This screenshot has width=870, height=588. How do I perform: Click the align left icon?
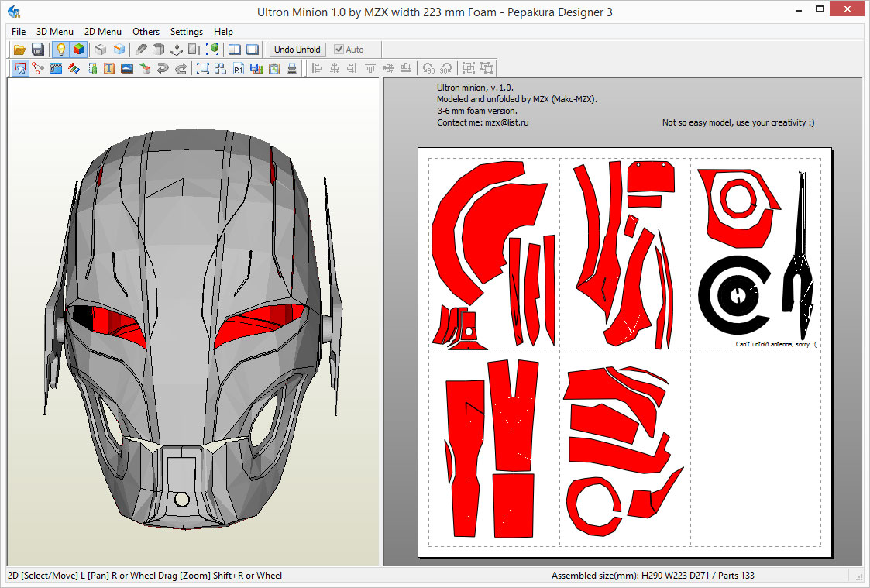click(317, 68)
